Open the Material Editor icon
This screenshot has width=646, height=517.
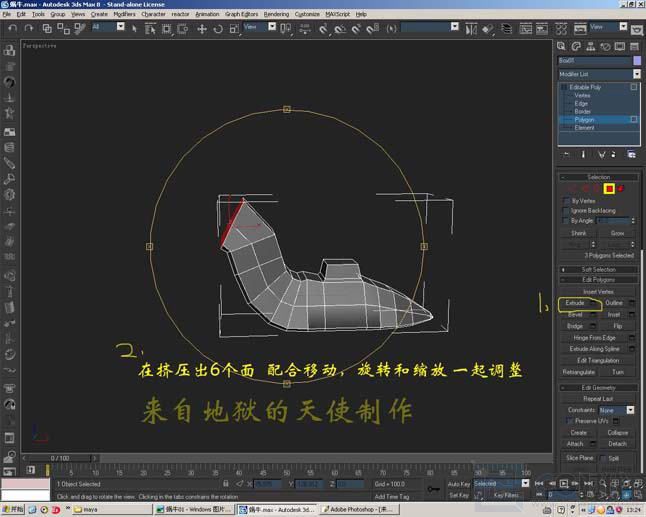click(561, 29)
